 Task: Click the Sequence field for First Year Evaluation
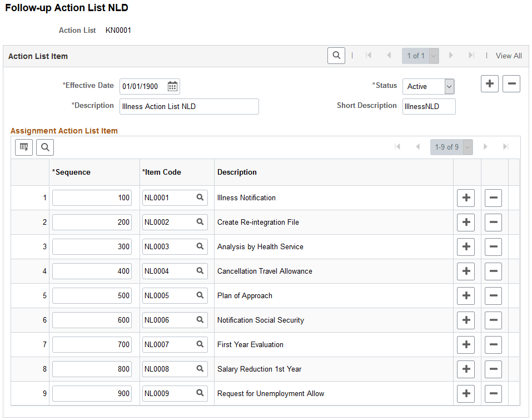pyautogui.click(x=92, y=344)
